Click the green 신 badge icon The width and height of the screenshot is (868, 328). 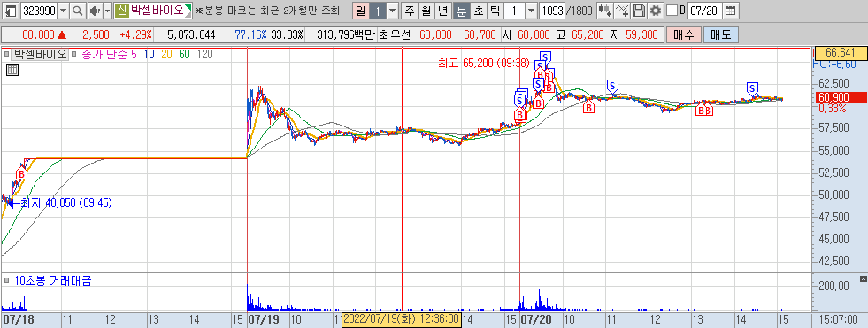[121, 10]
